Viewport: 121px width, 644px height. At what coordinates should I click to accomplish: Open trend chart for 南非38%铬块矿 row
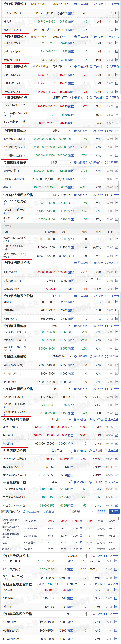pyautogui.click(x=116, y=467)
